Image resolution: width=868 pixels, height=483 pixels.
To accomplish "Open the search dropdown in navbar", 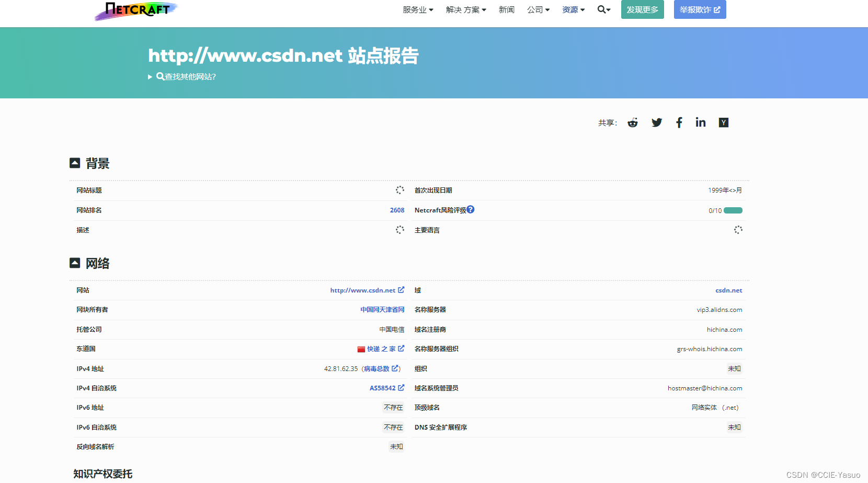I will pos(604,9).
